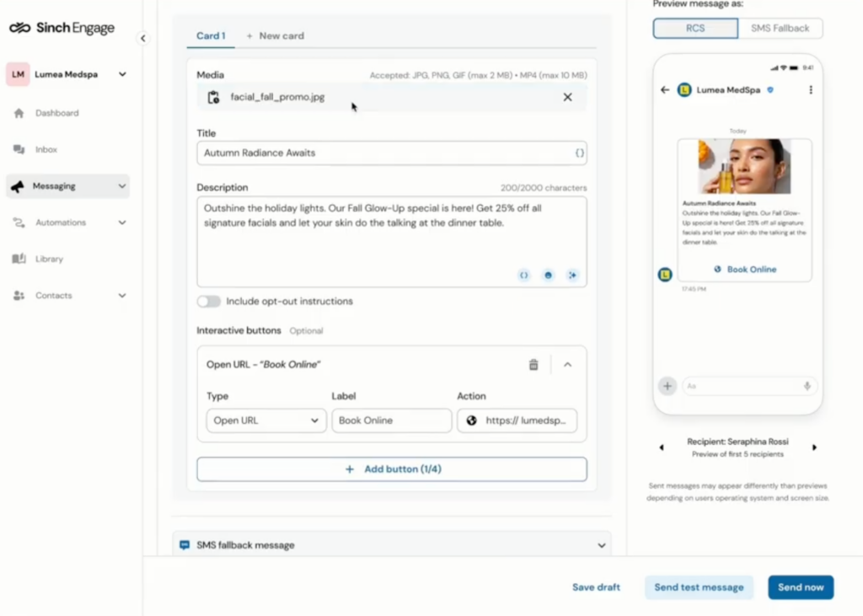Click Send test message
Viewport: 863px width, 616px height.
click(x=699, y=587)
